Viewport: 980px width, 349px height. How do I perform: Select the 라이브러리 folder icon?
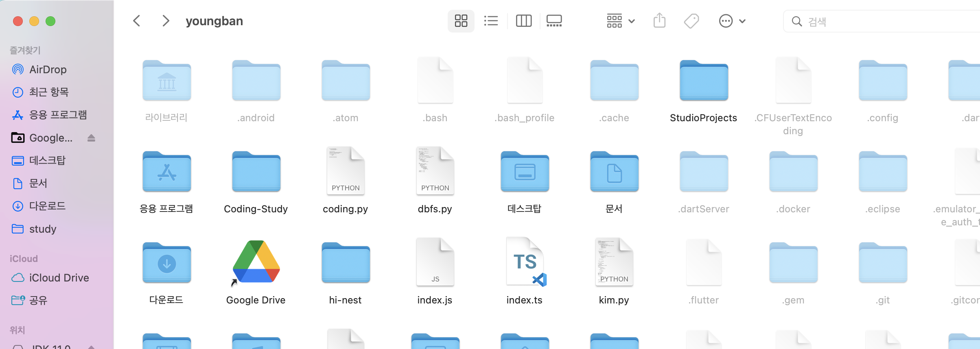click(x=167, y=81)
